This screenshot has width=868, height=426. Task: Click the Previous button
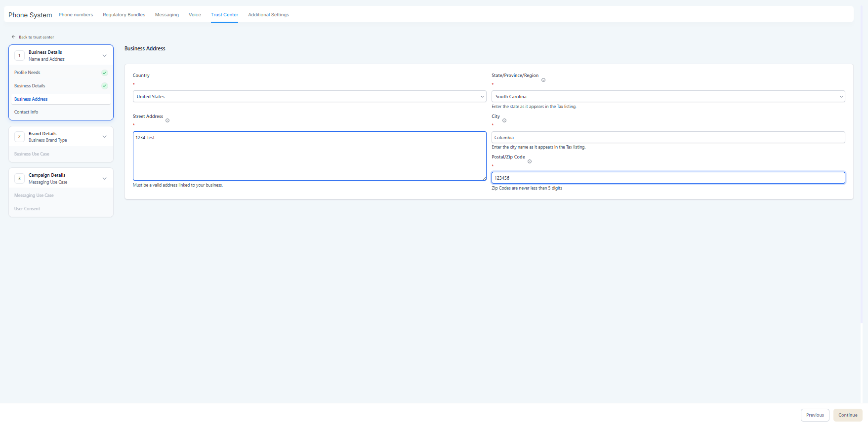pos(815,415)
